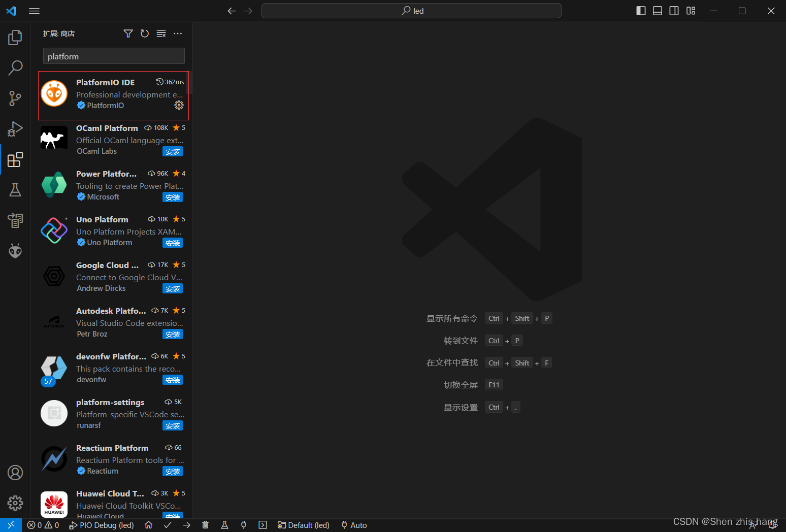Filter extensions with the funnel icon
The image size is (786, 532).
[x=128, y=34]
